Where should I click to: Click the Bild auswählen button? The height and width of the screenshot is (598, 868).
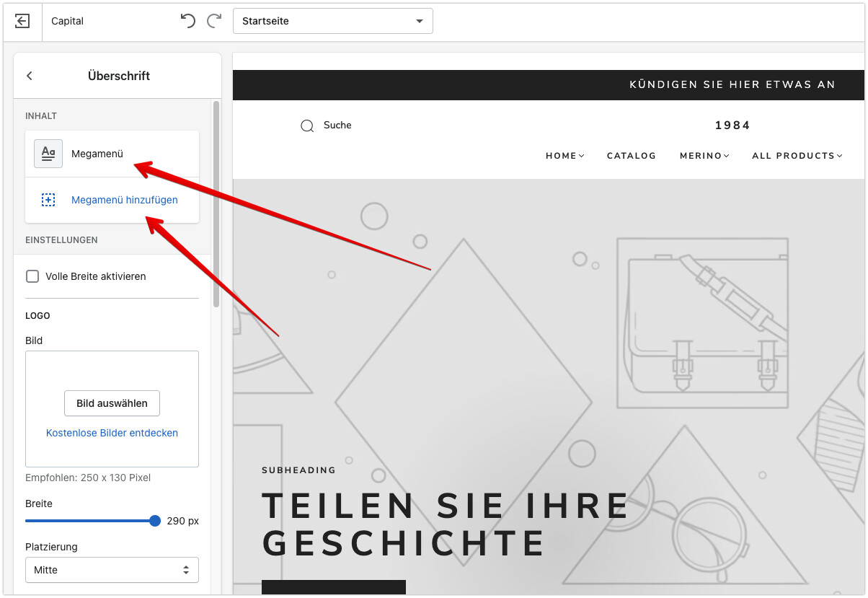(112, 403)
